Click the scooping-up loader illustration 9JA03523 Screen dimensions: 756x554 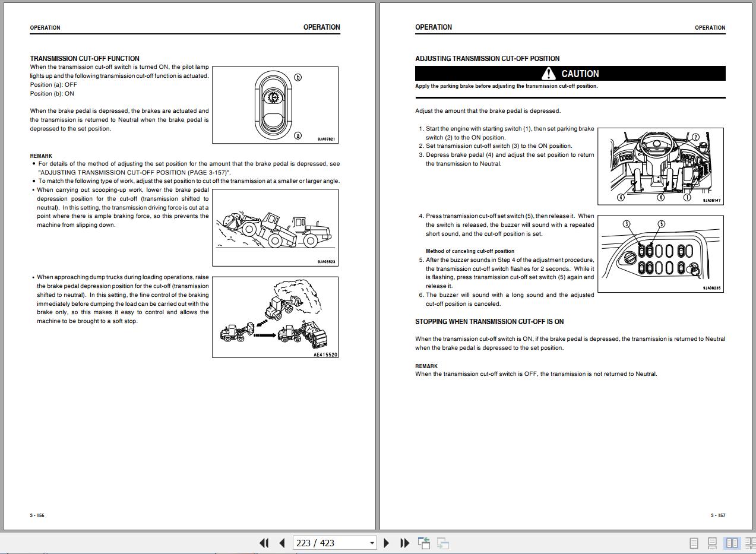[276, 227]
